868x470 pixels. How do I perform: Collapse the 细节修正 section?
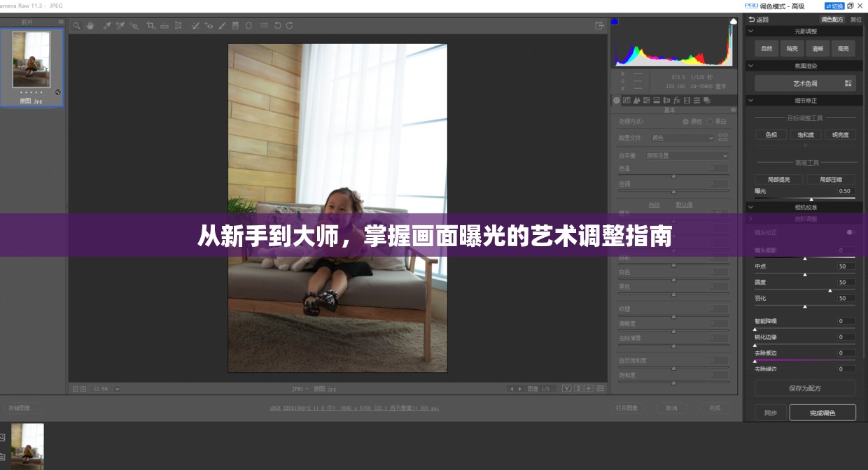pyautogui.click(x=751, y=101)
